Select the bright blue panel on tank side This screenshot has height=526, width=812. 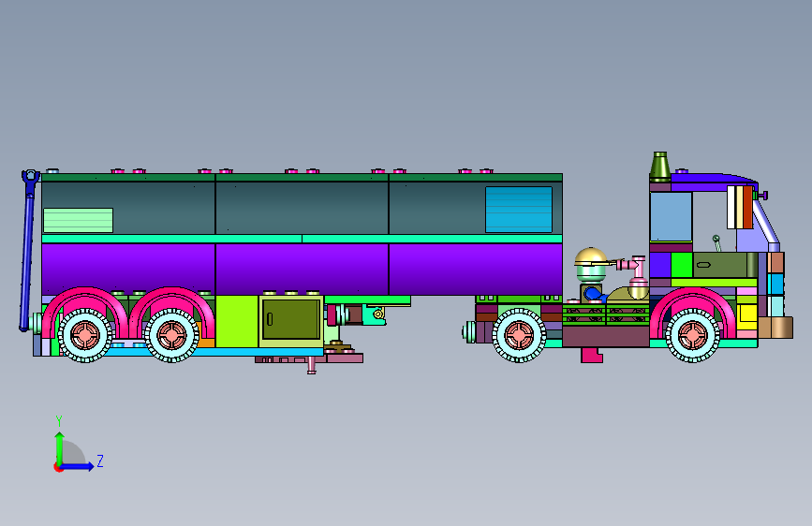[518, 209]
